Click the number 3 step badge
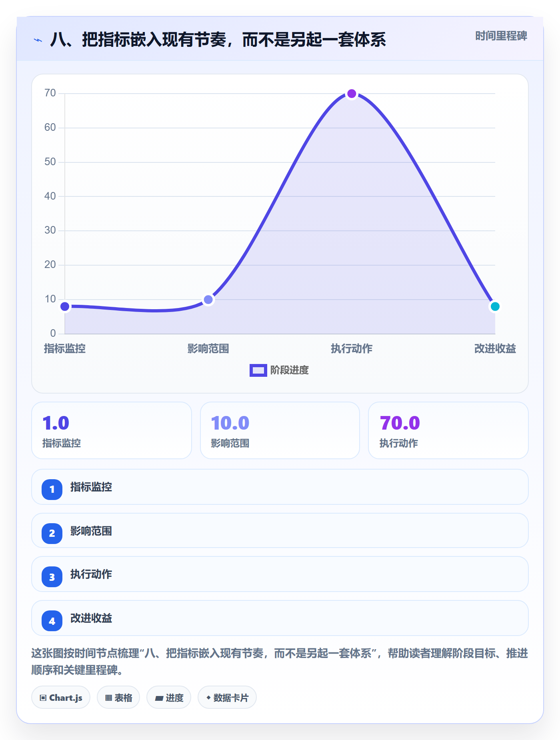 click(52, 577)
